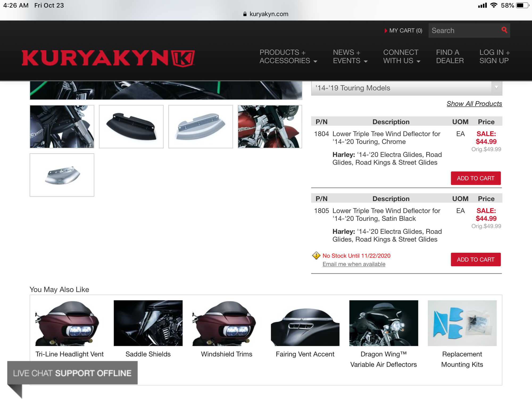Select the satin black deflector thumbnail
The height and width of the screenshot is (399, 532).
pyautogui.click(x=131, y=127)
